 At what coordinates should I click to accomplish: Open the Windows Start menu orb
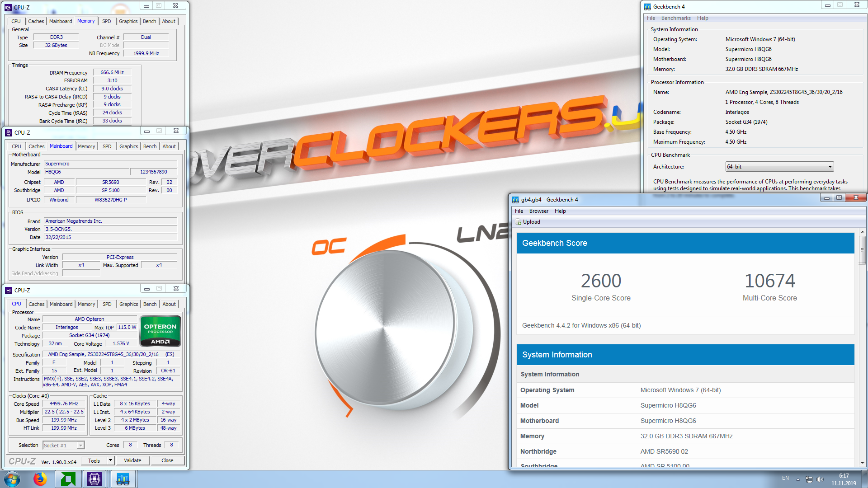12,479
